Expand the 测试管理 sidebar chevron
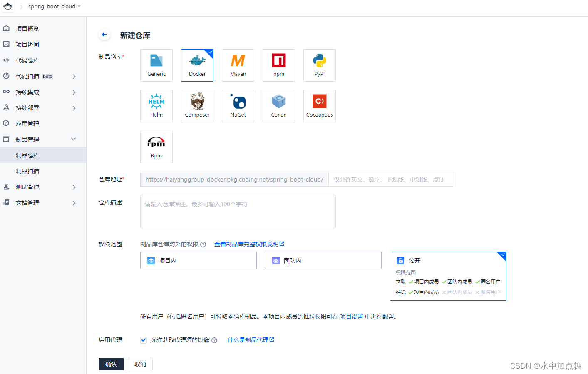This screenshot has width=588, height=374. tap(74, 187)
